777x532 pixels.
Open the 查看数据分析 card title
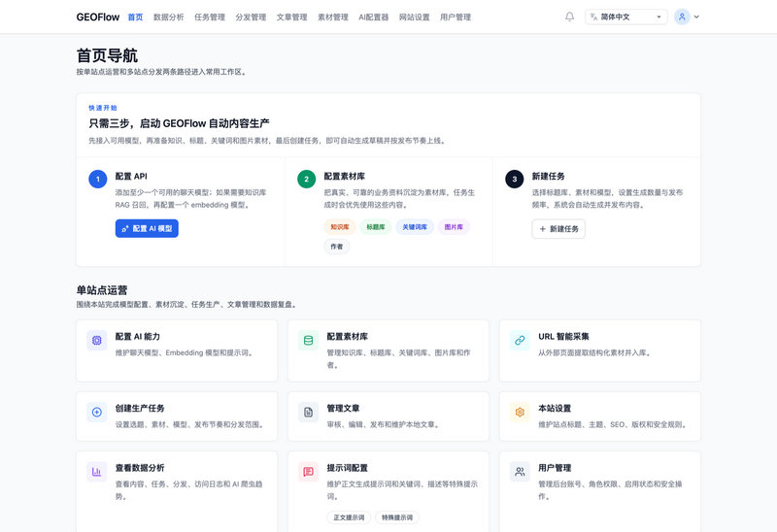point(140,468)
